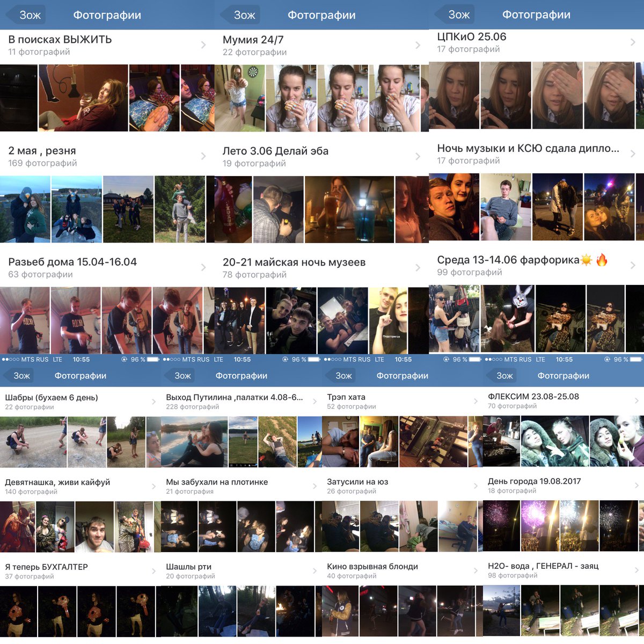Open campfire thumbnail in 'Шашлы рти' album

pyautogui.click(x=295, y=611)
